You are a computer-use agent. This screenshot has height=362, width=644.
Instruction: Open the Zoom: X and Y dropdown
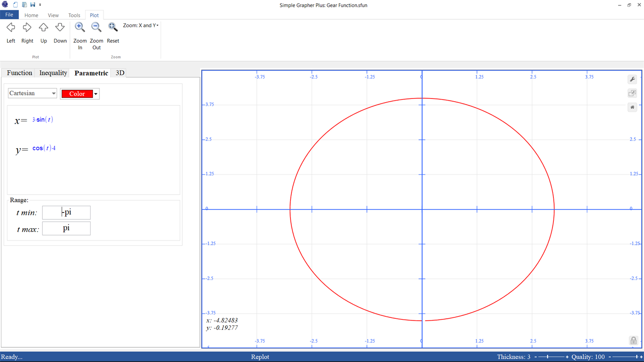[x=141, y=25]
